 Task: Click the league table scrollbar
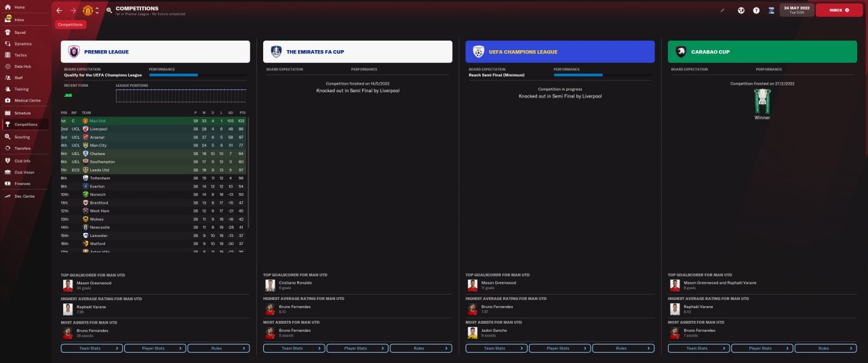pyautogui.click(x=248, y=173)
